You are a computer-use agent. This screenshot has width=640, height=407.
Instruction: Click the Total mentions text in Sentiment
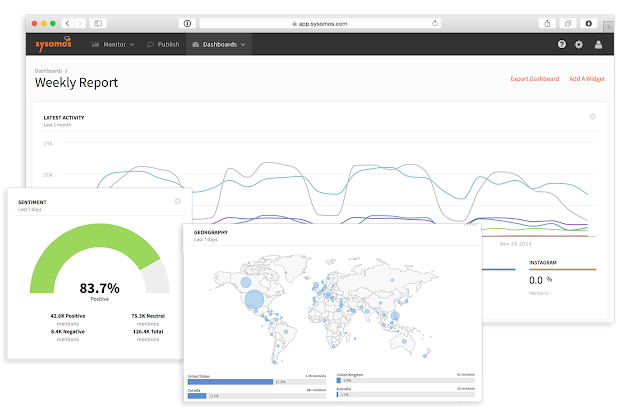[148, 335]
